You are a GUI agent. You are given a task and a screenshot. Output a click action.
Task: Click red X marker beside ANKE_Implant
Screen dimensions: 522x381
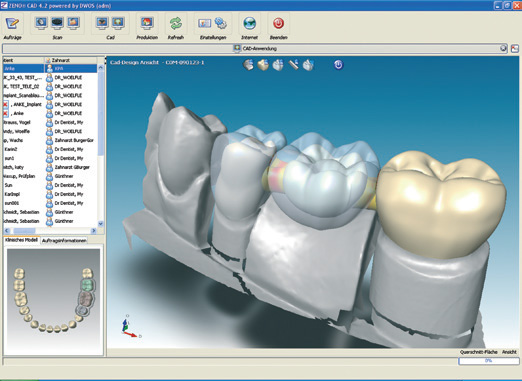(5, 104)
